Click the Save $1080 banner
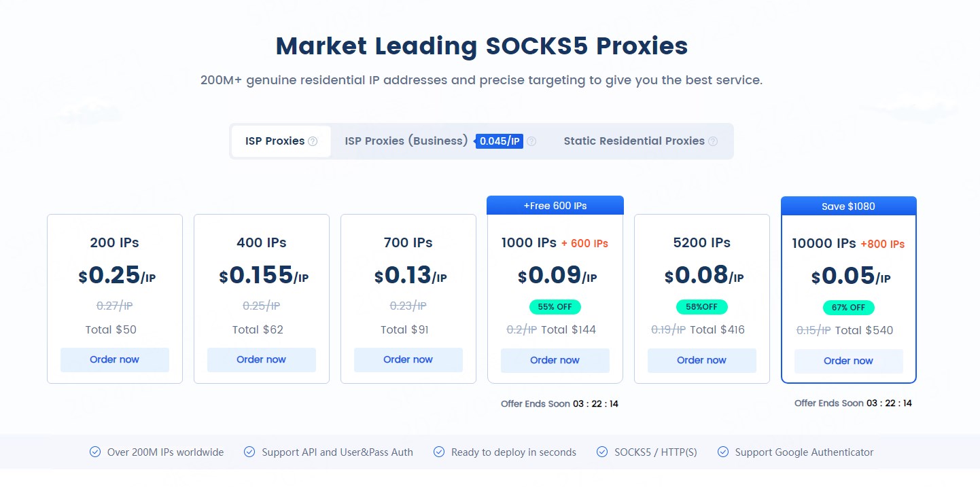Image resolution: width=980 pixels, height=487 pixels. 848,206
